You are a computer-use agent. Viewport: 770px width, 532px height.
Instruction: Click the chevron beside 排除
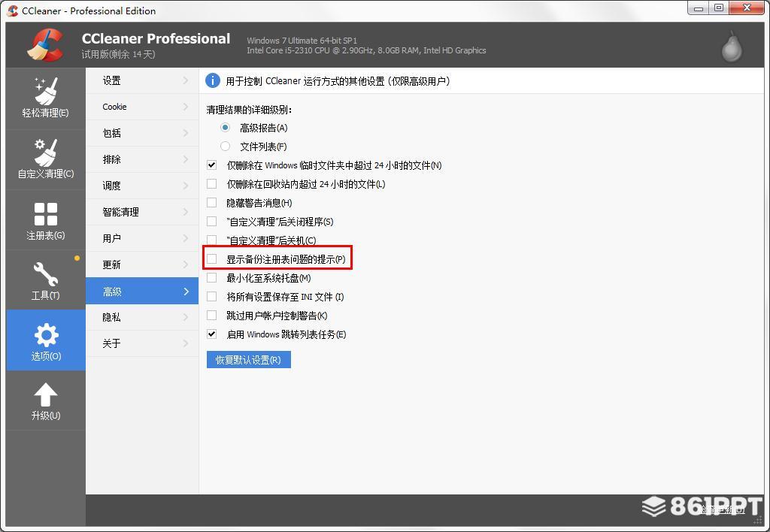click(x=186, y=159)
